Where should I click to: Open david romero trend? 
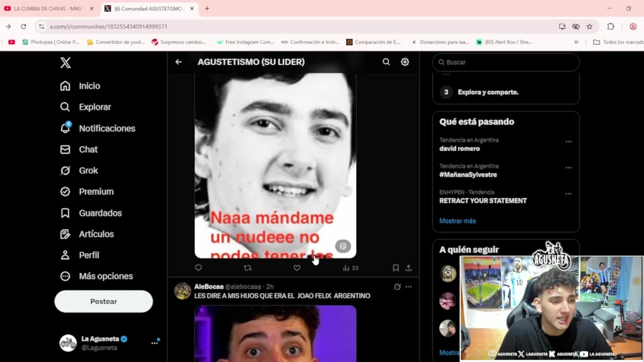pos(459,149)
